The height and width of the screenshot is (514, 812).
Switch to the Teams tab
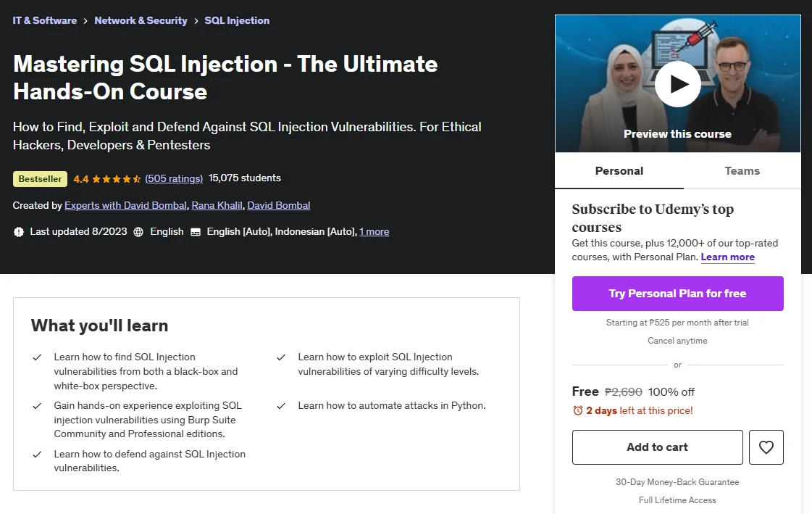pyautogui.click(x=742, y=171)
